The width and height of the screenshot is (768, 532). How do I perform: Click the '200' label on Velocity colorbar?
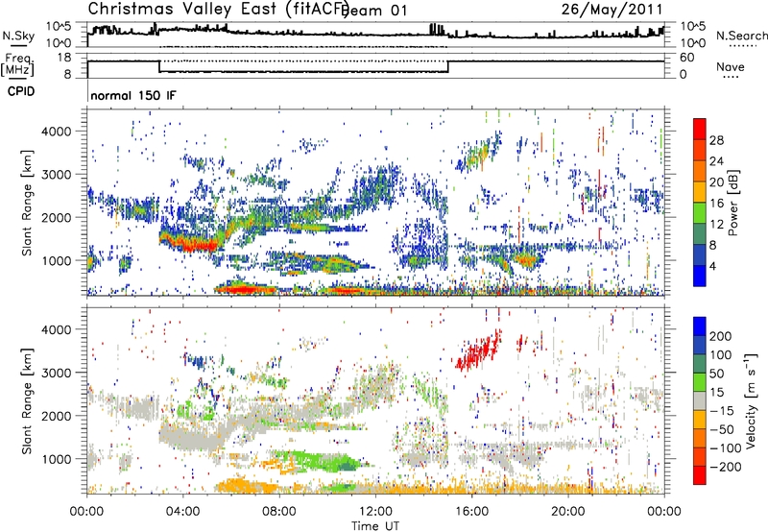721,336
